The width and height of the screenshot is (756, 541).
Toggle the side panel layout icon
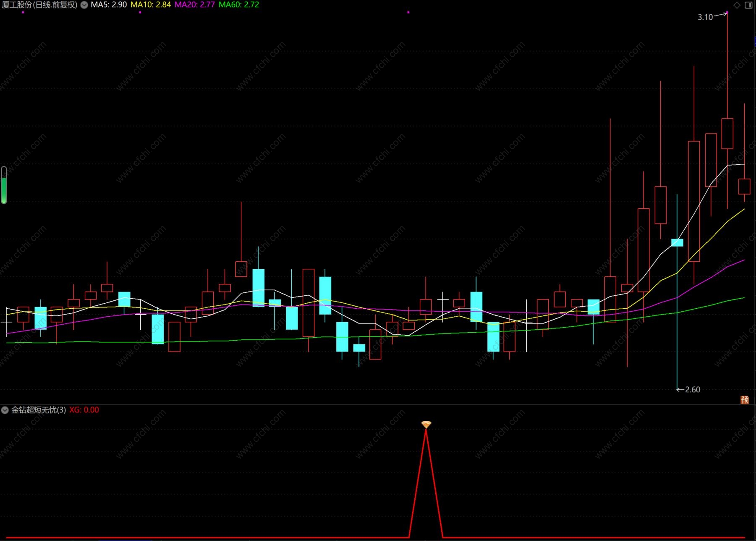(x=748, y=5)
